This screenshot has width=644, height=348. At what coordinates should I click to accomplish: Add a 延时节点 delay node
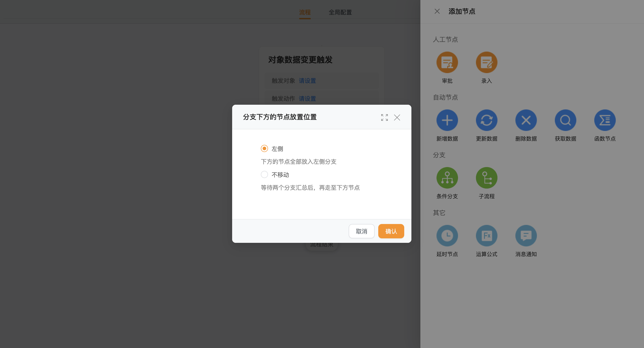(447, 236)
